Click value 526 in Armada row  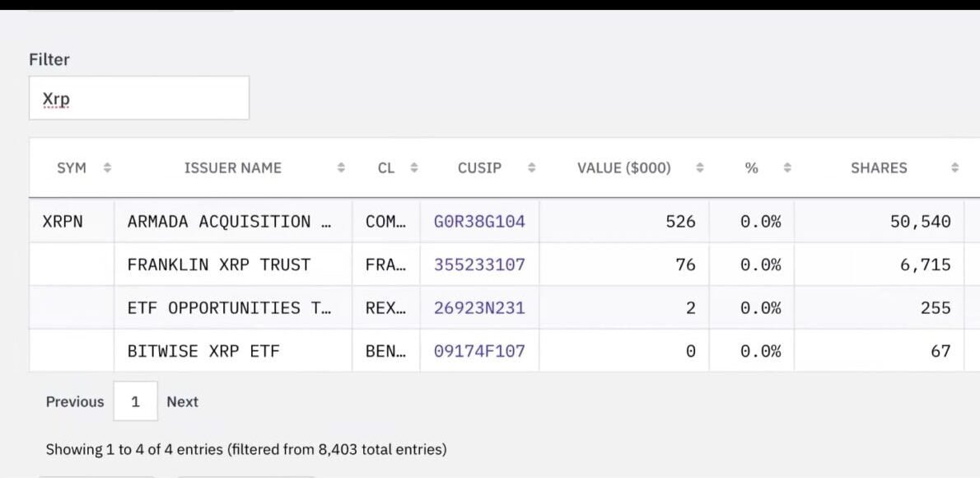(x=680, y=222)
